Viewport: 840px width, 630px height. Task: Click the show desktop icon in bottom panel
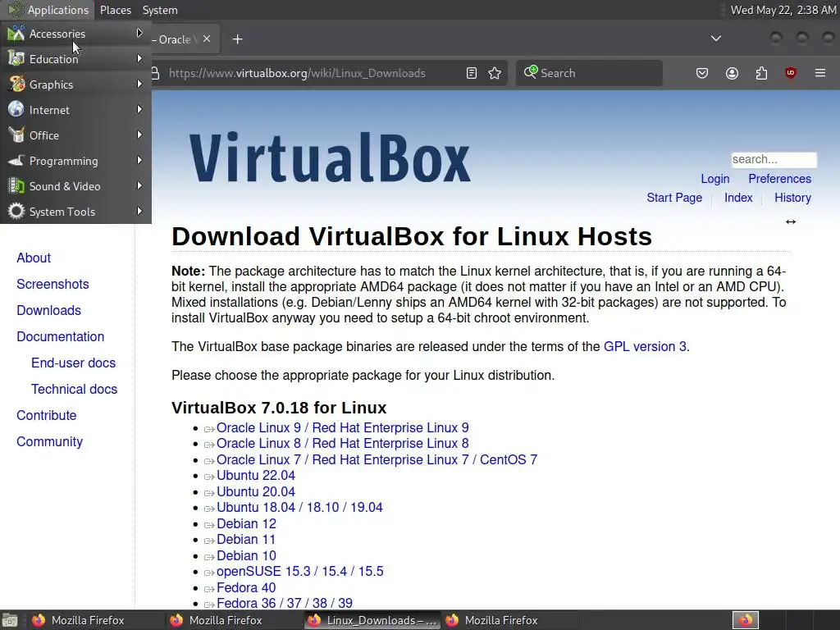point(10,620)
